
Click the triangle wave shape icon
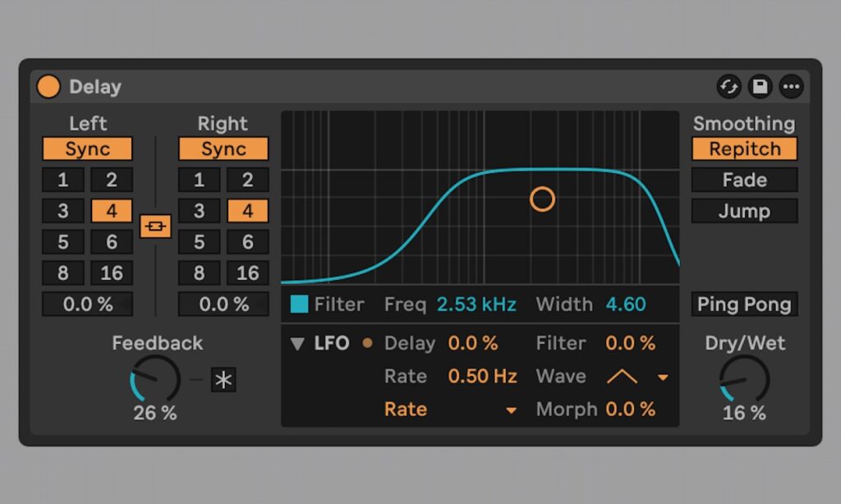[x=623, y=377]
